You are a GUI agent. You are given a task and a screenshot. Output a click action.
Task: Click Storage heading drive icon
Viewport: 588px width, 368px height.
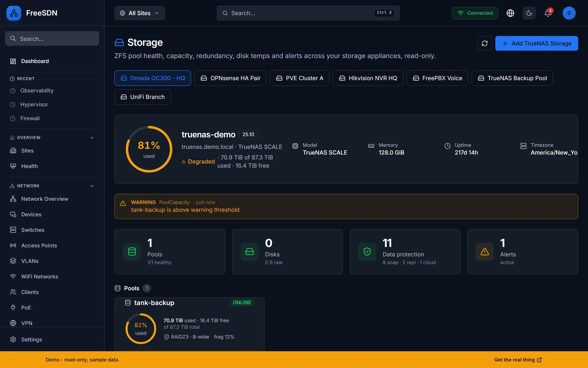point(119,43)
